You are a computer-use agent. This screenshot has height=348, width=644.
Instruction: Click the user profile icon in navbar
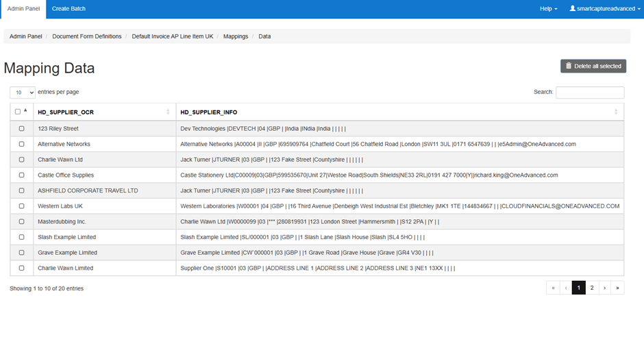tap(573, 9)
